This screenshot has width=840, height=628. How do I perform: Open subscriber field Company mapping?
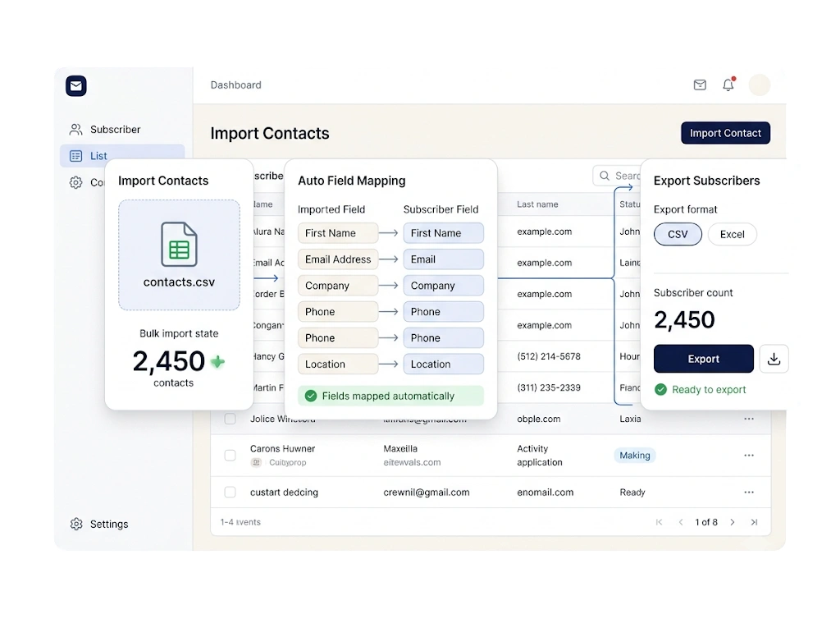pyautogui.click(x=444, y=286)
